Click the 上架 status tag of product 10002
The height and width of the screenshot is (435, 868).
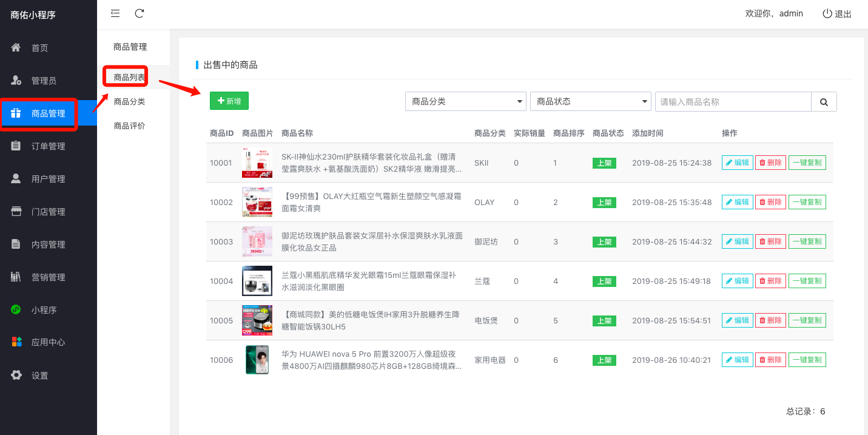click(x=604, y=203)
